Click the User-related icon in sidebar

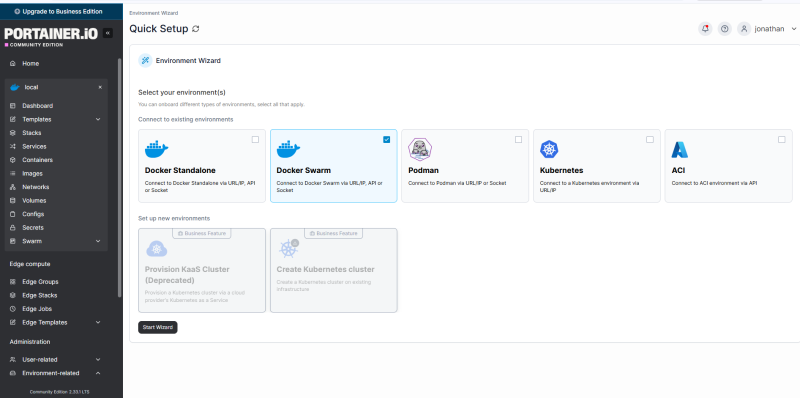point(13,360)
